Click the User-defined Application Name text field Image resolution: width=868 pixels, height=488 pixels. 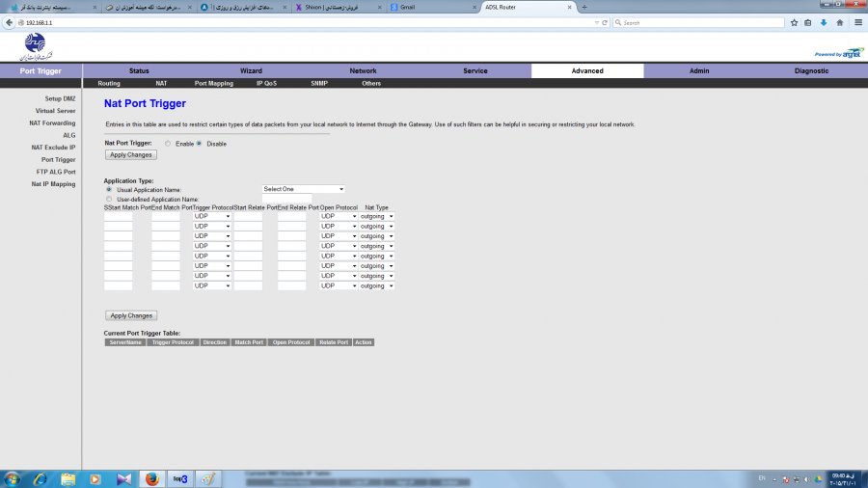pyautogui.click(x=286, y=199)
